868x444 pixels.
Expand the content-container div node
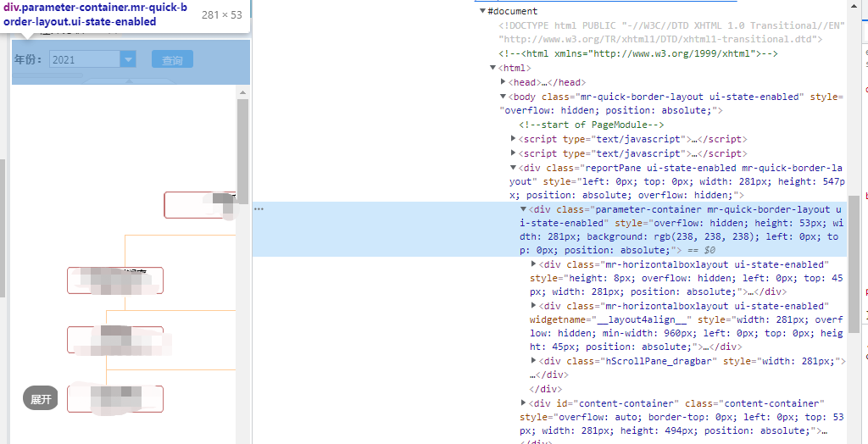point(523,403)
